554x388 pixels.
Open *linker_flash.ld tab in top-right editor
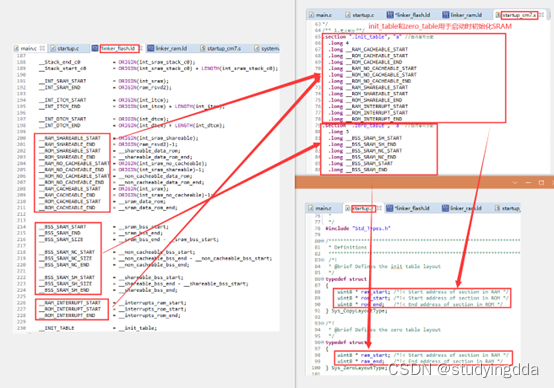click(412, 15)
